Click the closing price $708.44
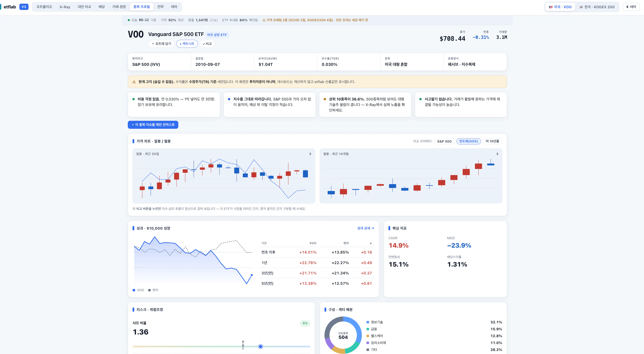 click(452, 38)
